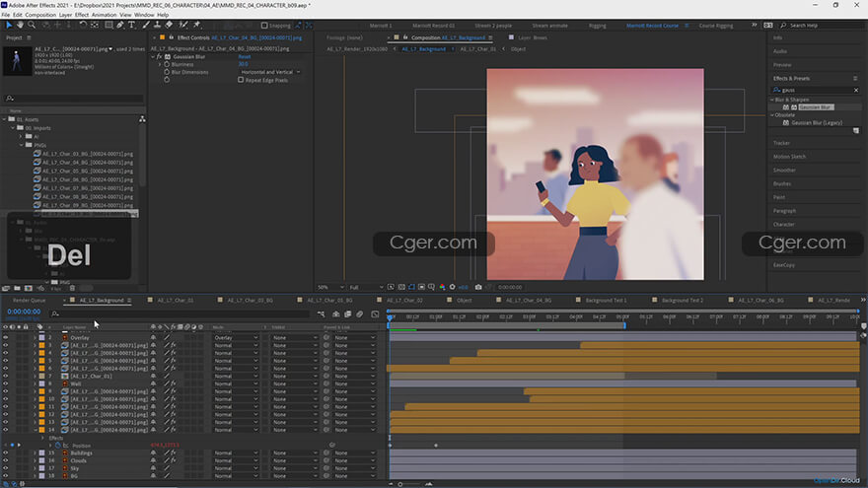Viewport: 868px width, 488px height.
Task: Enable the Snapping checkbox
Action: point(264,26)
